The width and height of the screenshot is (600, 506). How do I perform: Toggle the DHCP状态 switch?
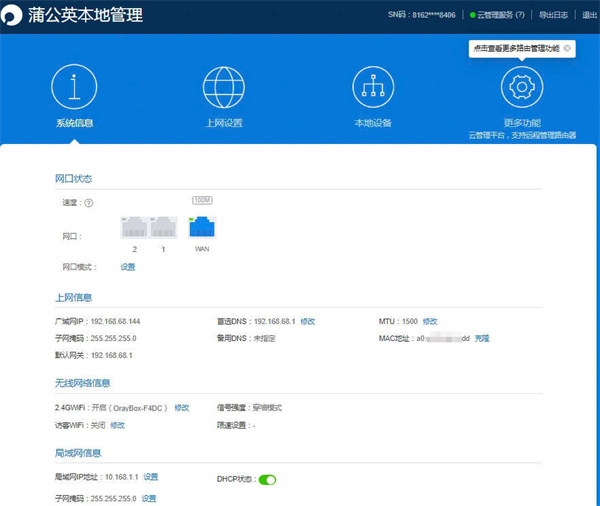267,480
